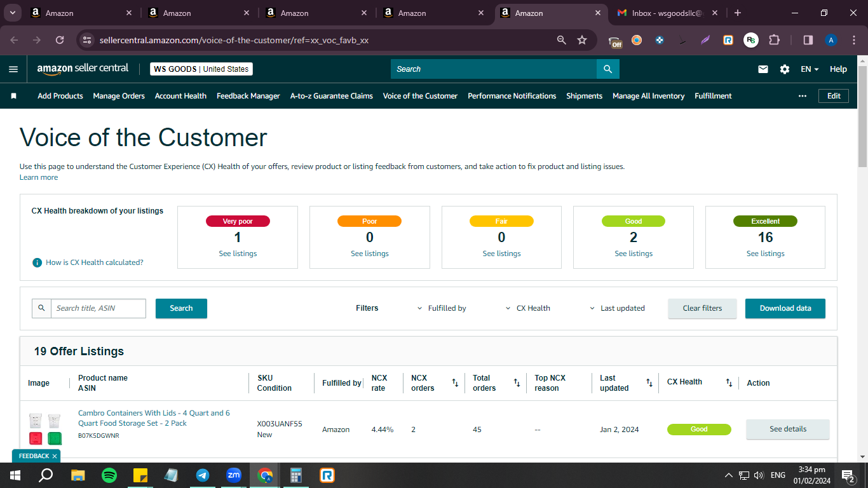Launch Spotify from the taskbar

(x=109, y=475)
